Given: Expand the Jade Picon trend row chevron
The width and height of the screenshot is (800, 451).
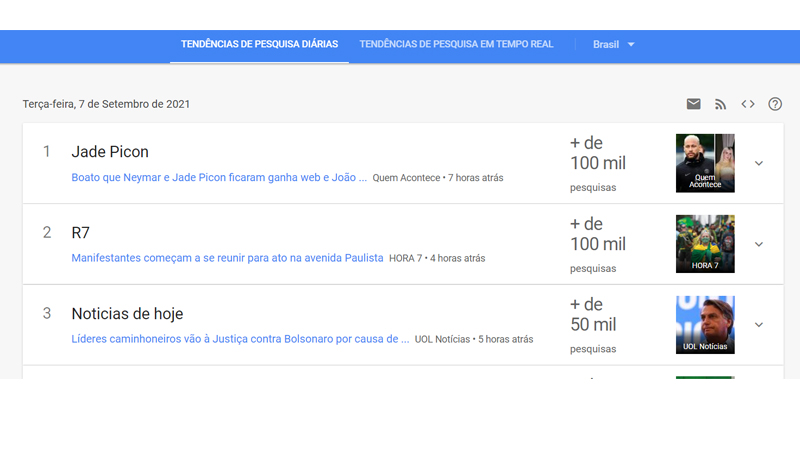Looking at the screenshot, I should click(759, 163).
